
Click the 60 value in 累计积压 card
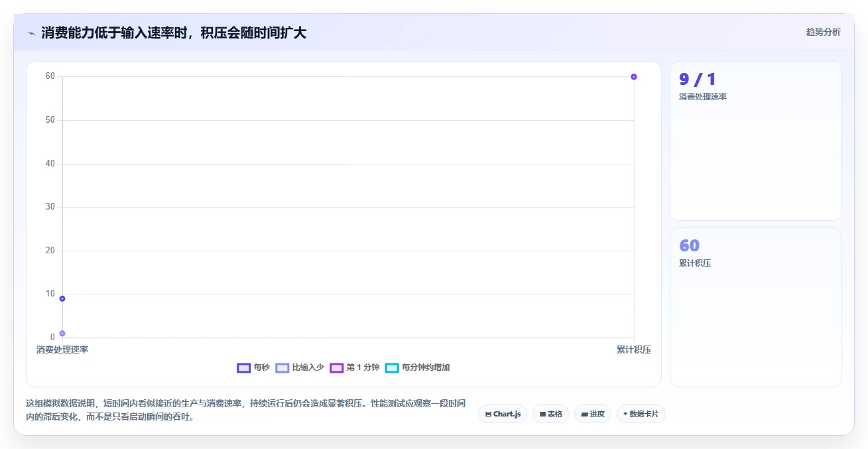tap(690, 245)
